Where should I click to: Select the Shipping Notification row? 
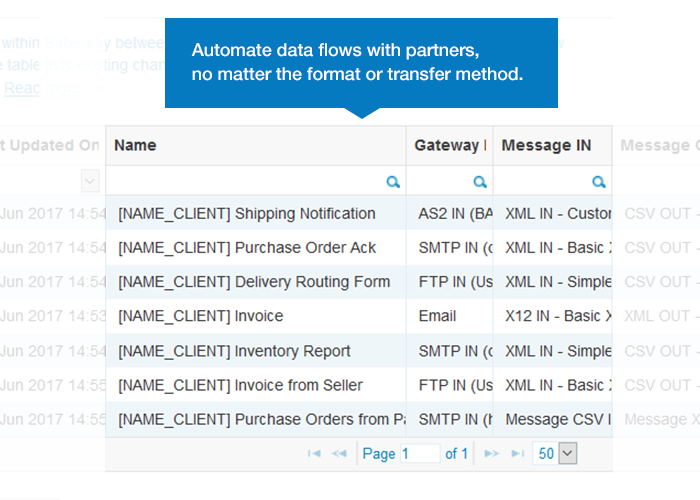[x=247, y=213]
